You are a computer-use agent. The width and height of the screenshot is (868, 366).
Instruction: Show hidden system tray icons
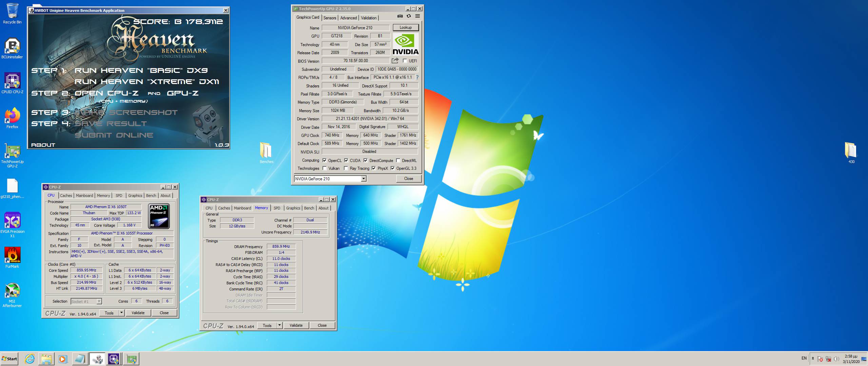click(813, 359)
